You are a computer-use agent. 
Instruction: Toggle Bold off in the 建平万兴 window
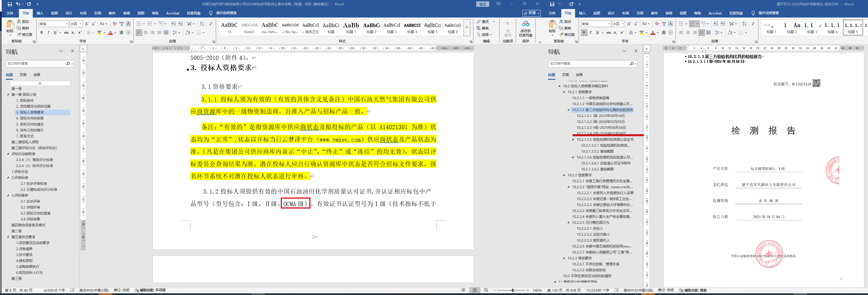point(584,32)
